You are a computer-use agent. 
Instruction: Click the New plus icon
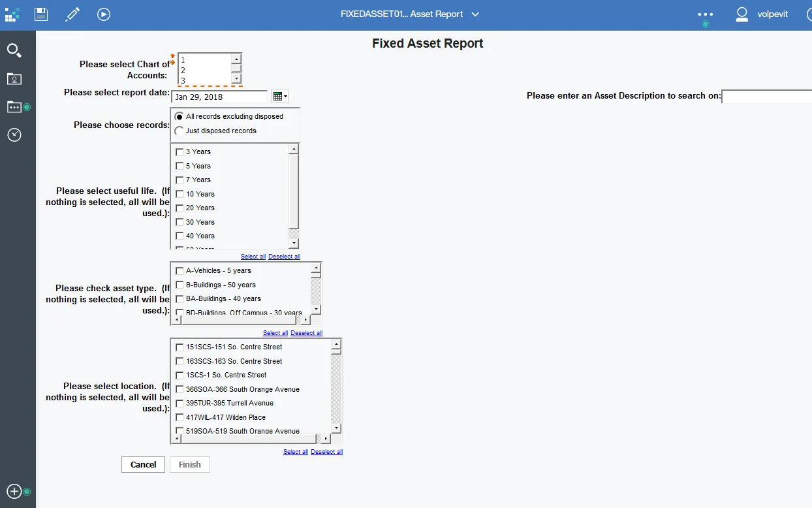pos(14,491)
